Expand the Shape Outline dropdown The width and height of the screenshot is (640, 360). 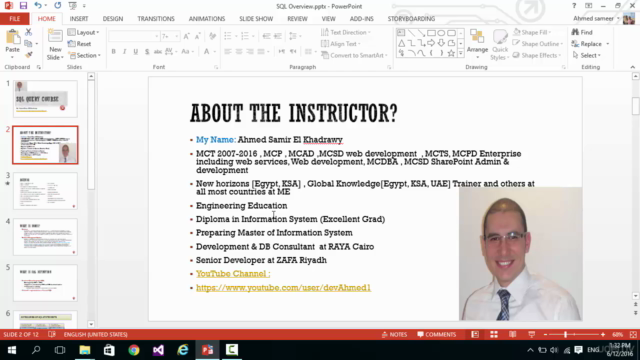tap(538, 44)
